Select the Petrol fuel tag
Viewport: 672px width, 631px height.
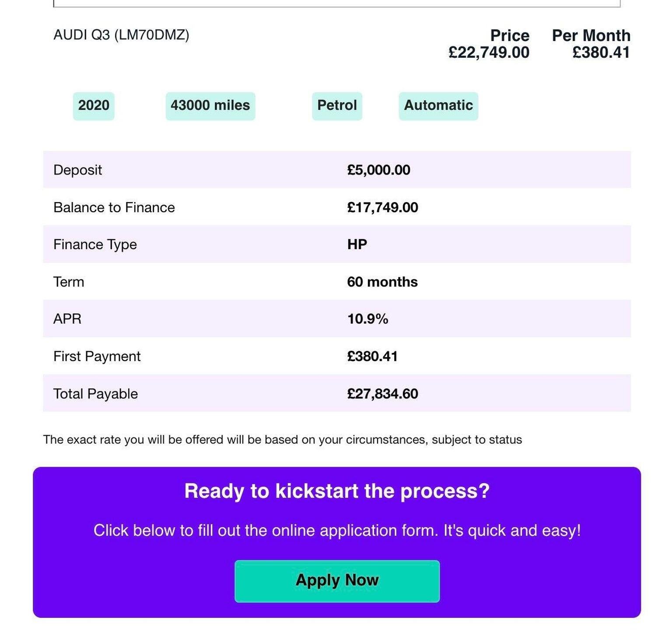tap(337, 106)
